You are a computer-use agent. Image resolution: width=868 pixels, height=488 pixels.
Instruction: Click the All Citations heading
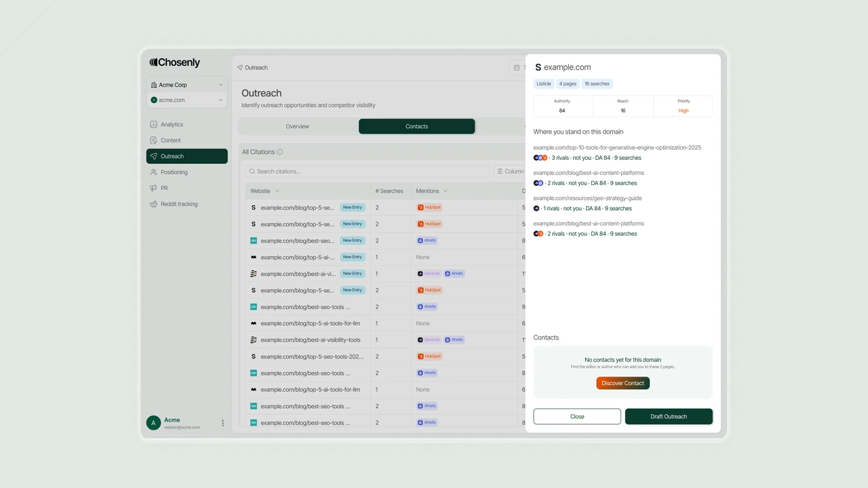(258, 152)
